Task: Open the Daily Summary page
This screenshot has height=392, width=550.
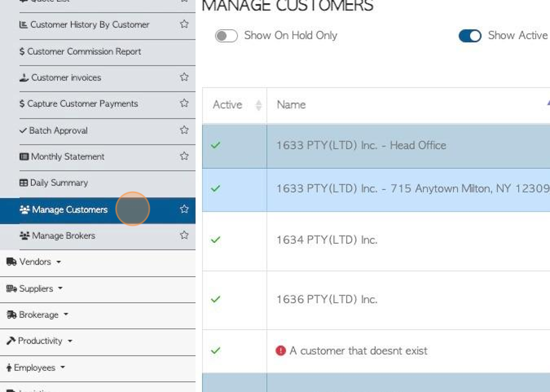Action: (59, 183)
